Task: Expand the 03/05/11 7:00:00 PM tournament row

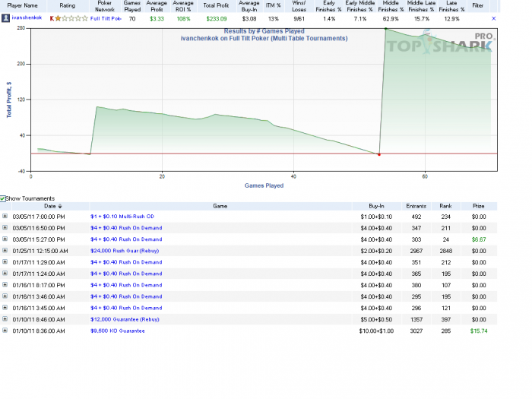Action: tap(5, 216)
